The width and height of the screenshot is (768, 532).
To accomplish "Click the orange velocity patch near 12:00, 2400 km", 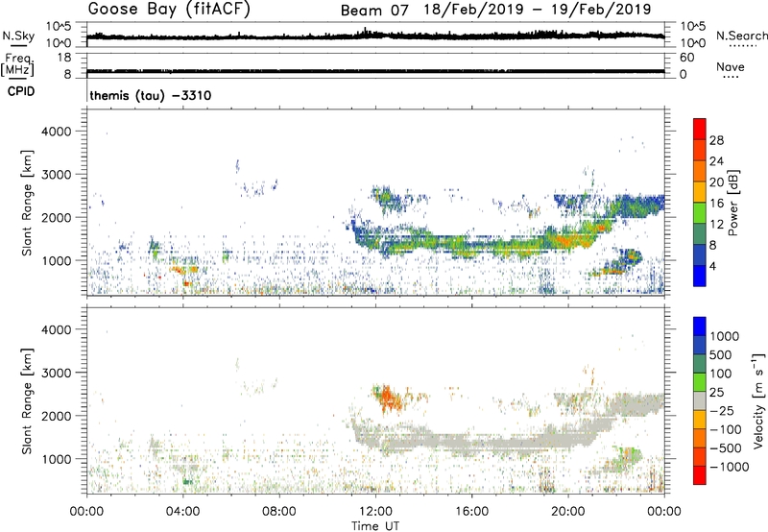I will pyautogui.click(x=389, y=398).
